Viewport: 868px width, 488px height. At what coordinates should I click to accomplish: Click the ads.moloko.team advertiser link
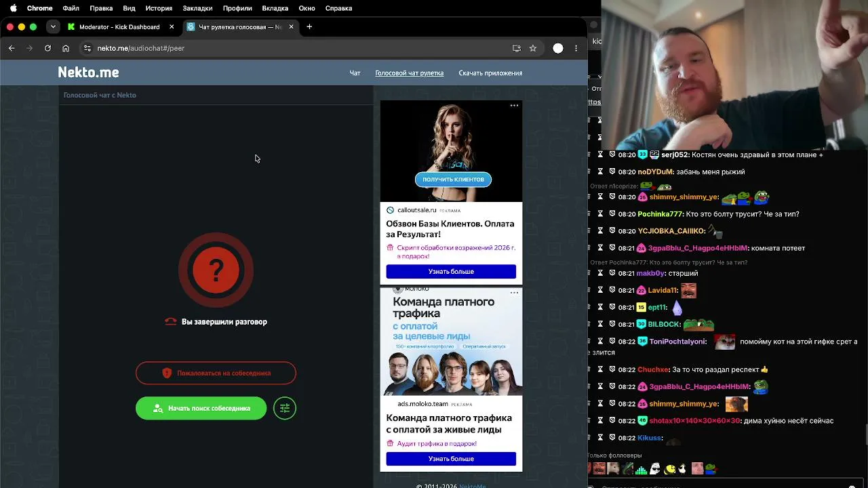tap(422, 404)
